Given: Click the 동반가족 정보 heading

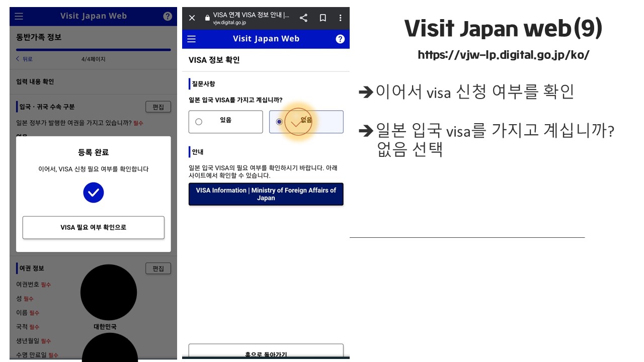Looking at the screenshot, I should [39, 37].
